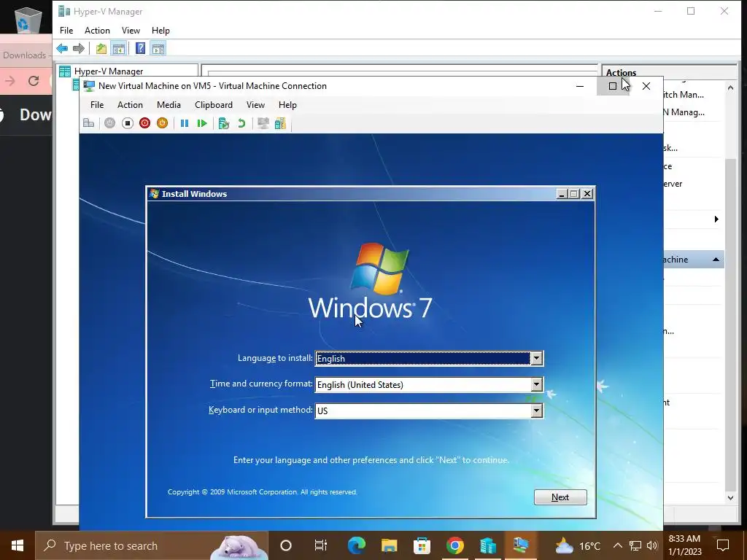Image resolution: width=747 pixels, height=560 pixels.
Task: Open the Media menu
Action: pos(169,105)
